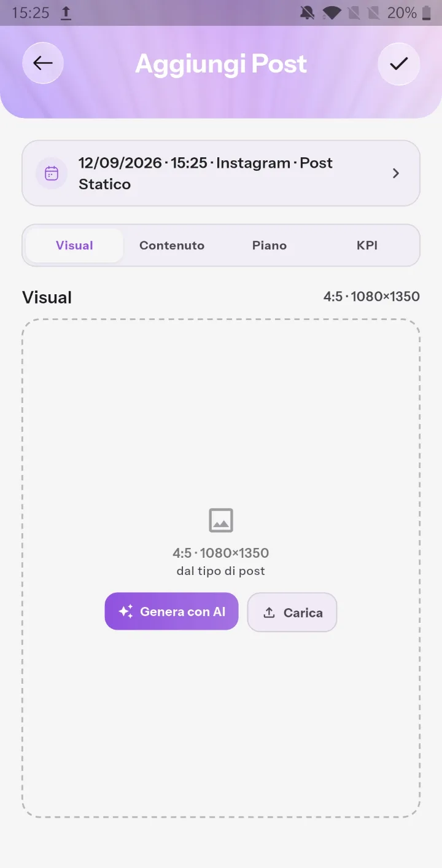Viewport: 442px width, 868px height.
Task: Tap the dashed visual drop area
Action: (x=221, y=568)
